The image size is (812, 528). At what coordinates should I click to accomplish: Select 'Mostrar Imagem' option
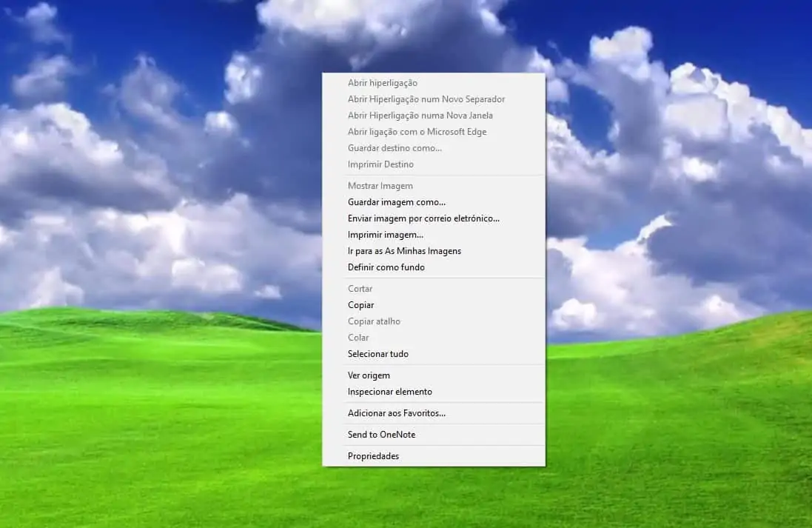coord(434,186)
